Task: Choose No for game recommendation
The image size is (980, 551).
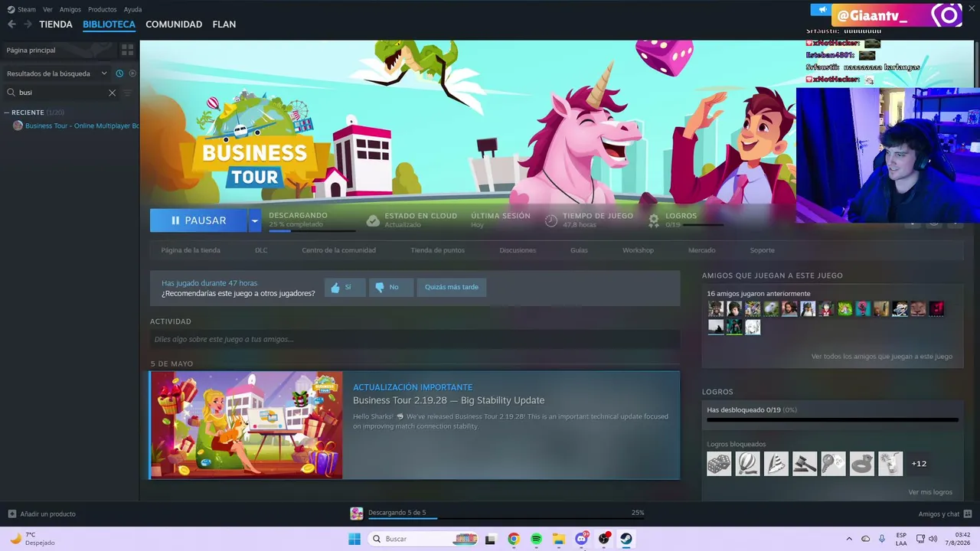Action: pyautogui.click(x=391, y=287)
